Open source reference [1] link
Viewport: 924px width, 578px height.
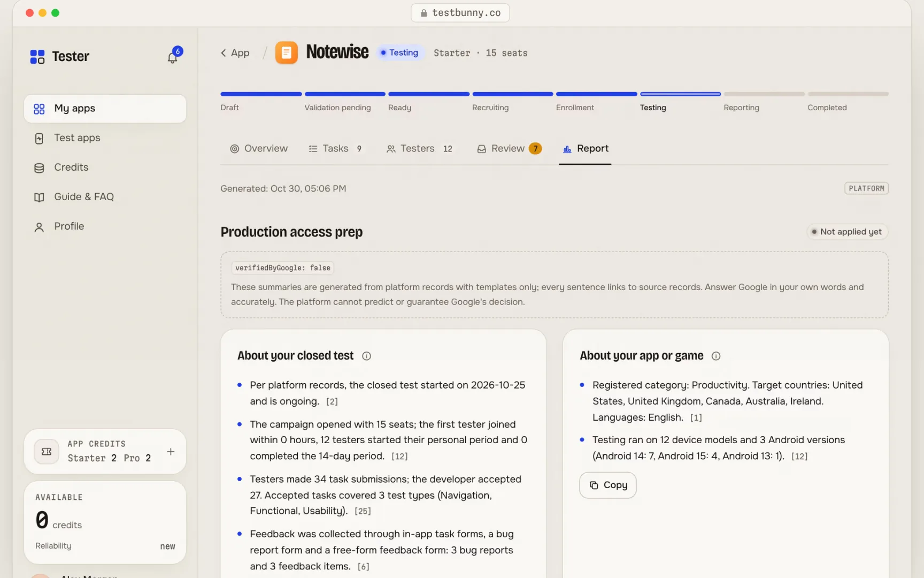[696, 418]
